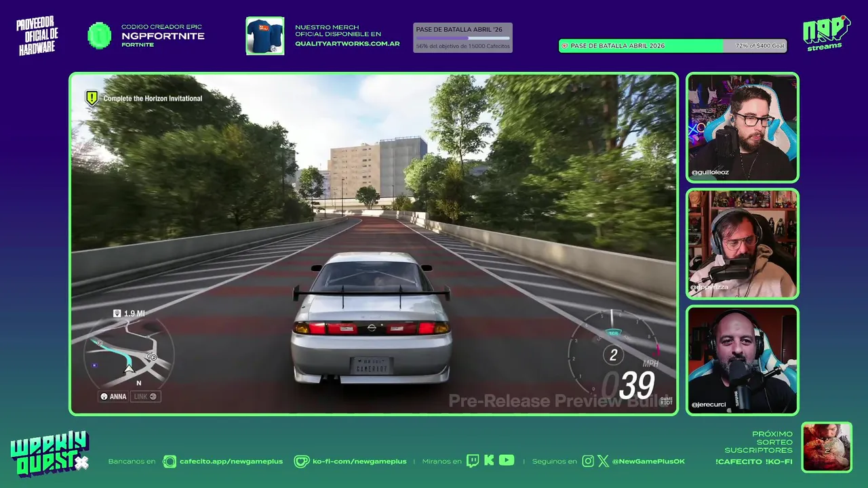Click the TCR indicator on the tachometer
The image size is (868, 488).
coord(613,333)
